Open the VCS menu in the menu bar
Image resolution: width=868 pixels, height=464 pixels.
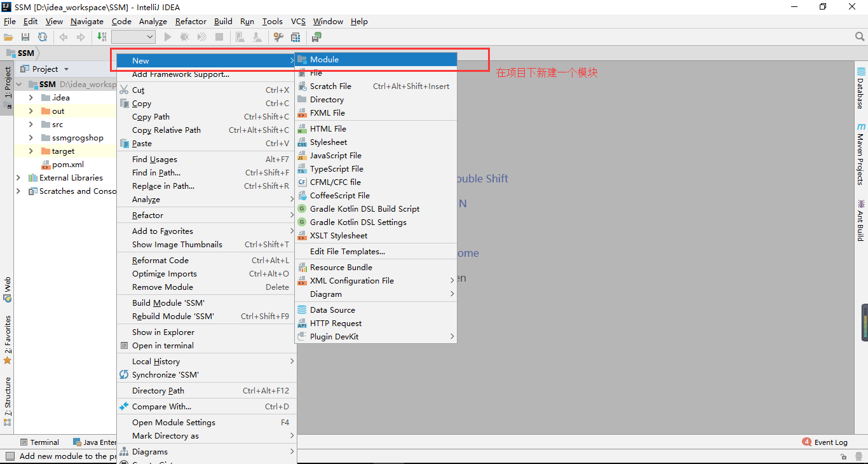(x=298, y=22)
